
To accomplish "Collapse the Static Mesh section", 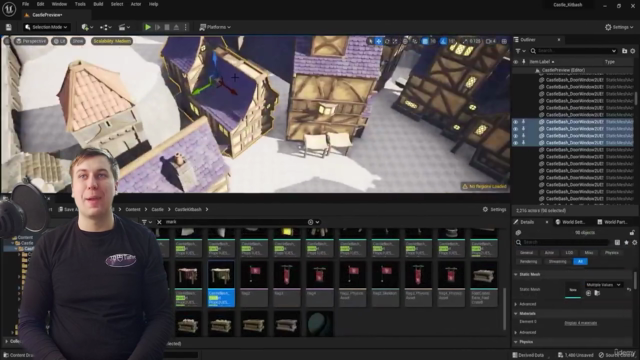I will point(516,274).
